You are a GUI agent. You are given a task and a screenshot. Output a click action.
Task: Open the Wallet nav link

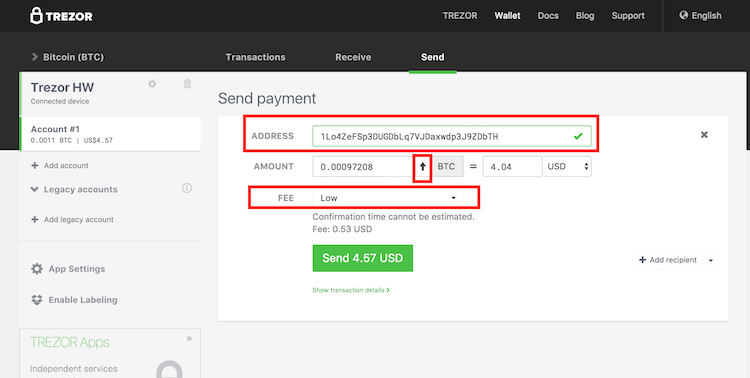pyautogui.click(x=507, y=16)
